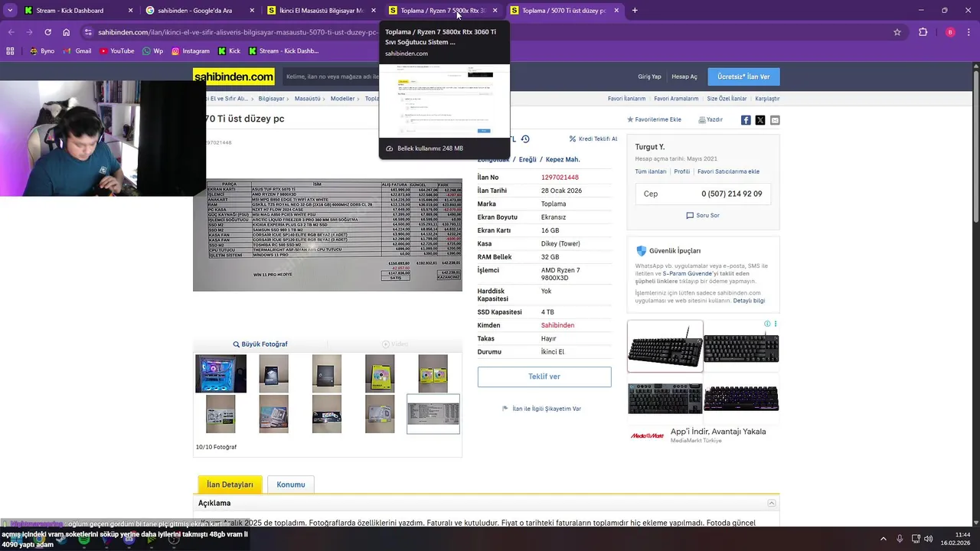This screenshot has height=551, width=980.
Task: Open the Instagram bookmark
Action: [190, 51]
